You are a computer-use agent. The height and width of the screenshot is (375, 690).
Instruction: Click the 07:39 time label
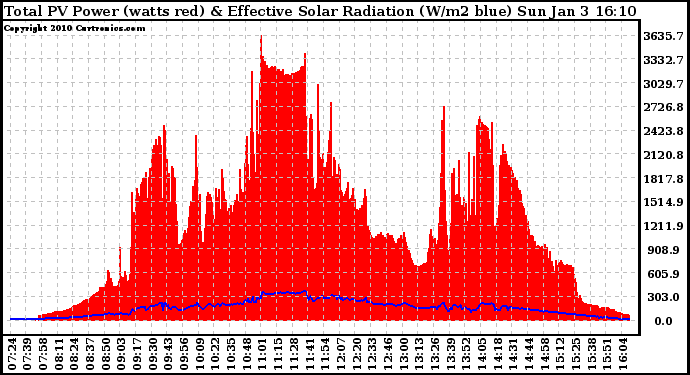(28, 355)
